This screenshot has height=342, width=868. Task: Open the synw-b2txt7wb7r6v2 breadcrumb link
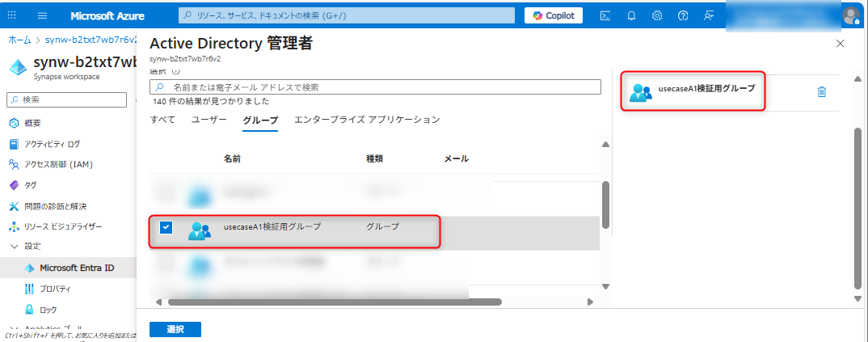[x=91, y=40]
